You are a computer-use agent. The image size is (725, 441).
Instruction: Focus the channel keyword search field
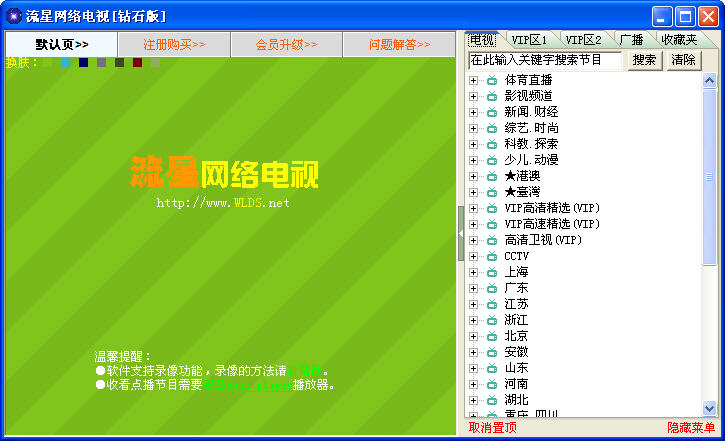point(546,60)
